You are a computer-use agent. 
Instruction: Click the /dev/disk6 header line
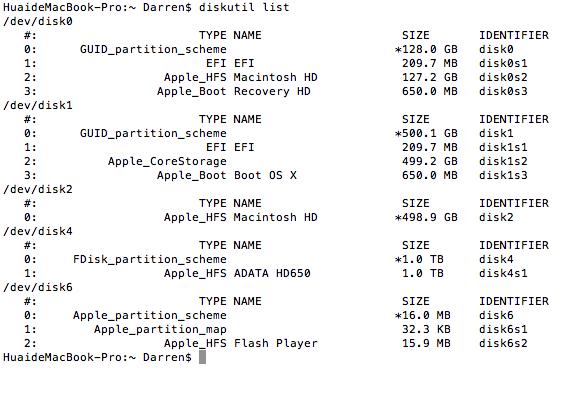[38, 287]
